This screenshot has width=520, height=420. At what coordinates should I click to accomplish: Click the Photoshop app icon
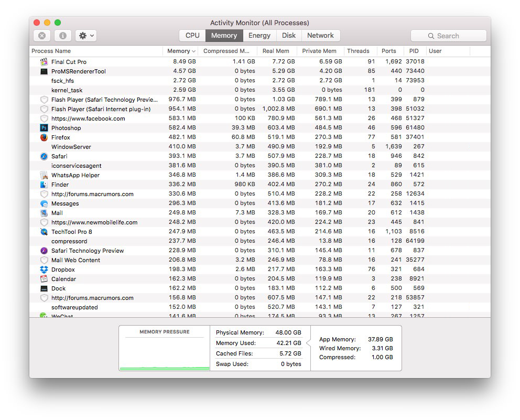point(44,128)
